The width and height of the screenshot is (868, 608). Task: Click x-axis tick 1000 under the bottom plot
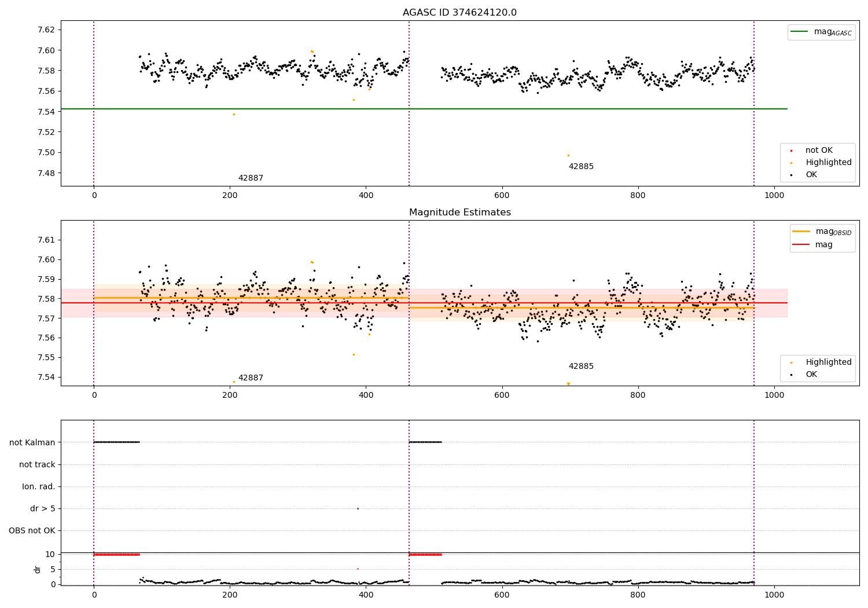click(774, 595)
